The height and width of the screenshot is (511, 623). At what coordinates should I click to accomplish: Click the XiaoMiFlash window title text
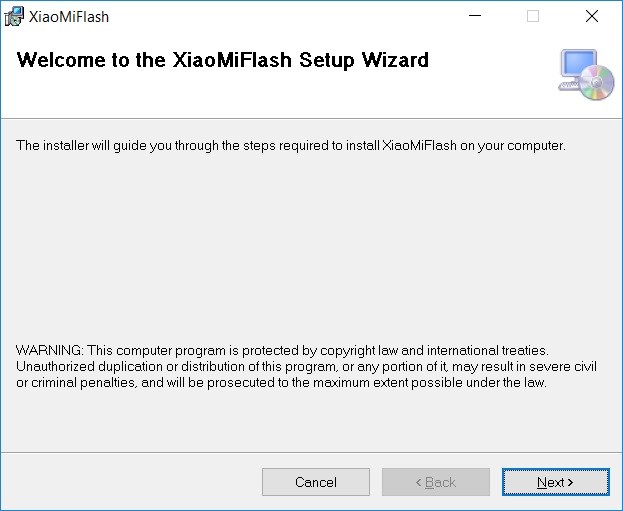tap(69, 16)
